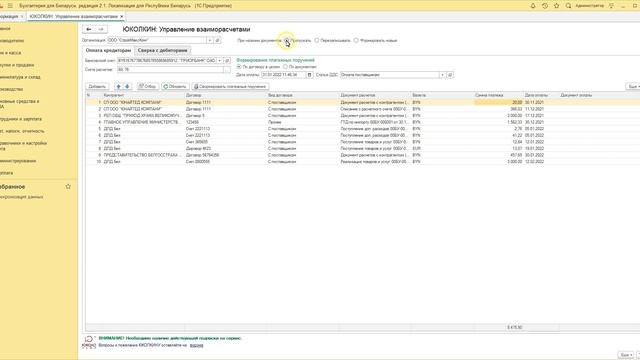Select 'По документам' radio

[x=285, y=67]
